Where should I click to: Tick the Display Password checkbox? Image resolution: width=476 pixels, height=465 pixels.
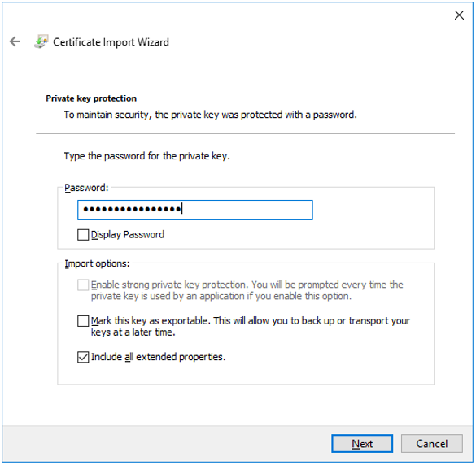click(83, 234)
